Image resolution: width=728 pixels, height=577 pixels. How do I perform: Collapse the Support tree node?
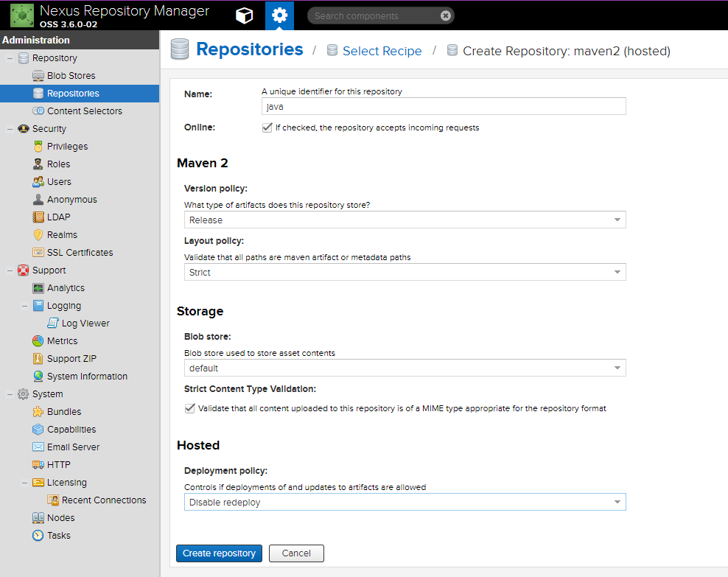click(x=10, y=270)
